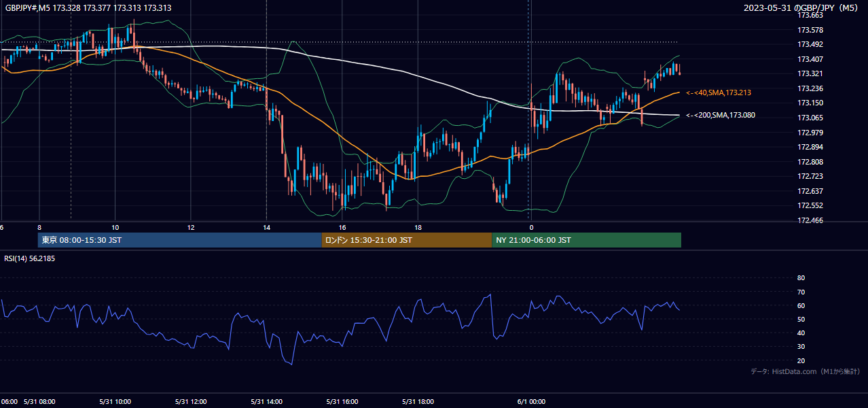Click the hour marker 10 under the price chart

point(115,228)
